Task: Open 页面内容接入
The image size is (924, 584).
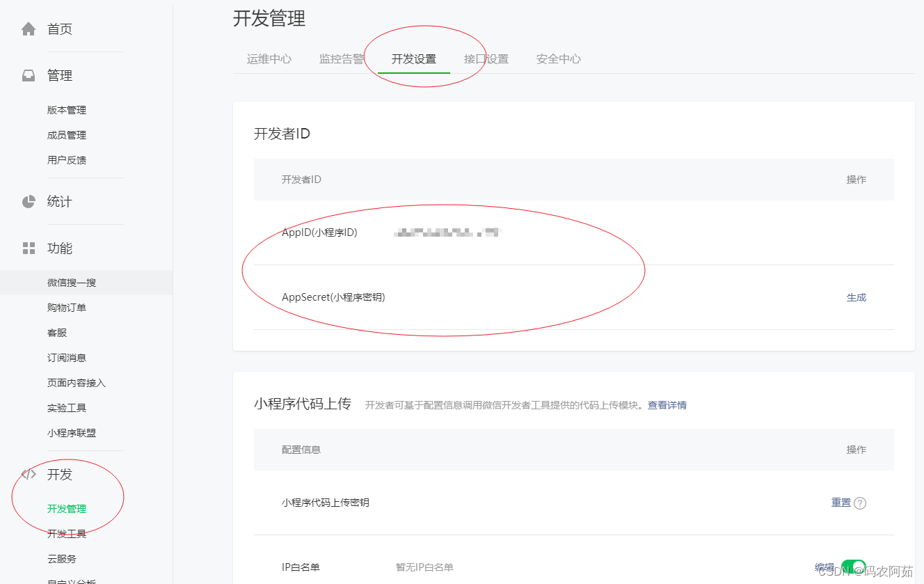Action: click(77, 383)
